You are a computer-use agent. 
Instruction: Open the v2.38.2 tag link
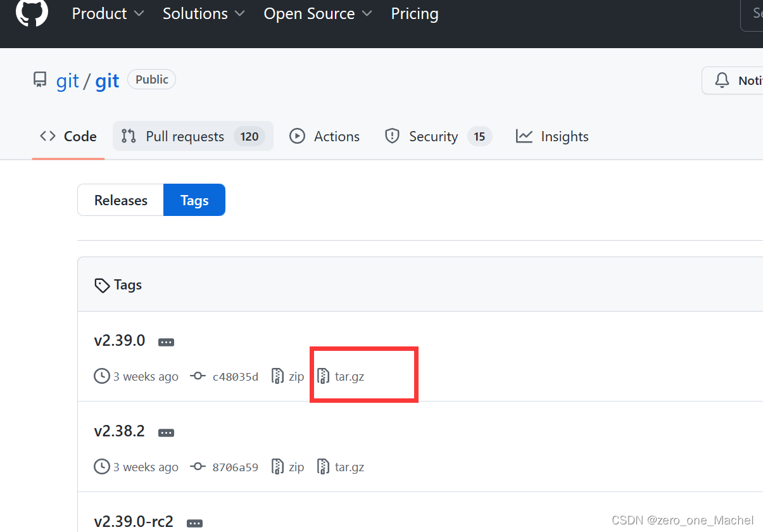coord(120,431)
